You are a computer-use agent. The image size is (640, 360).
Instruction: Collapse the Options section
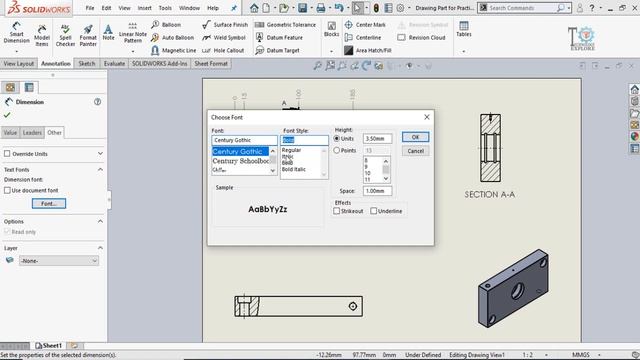click(x=100, y=221)
